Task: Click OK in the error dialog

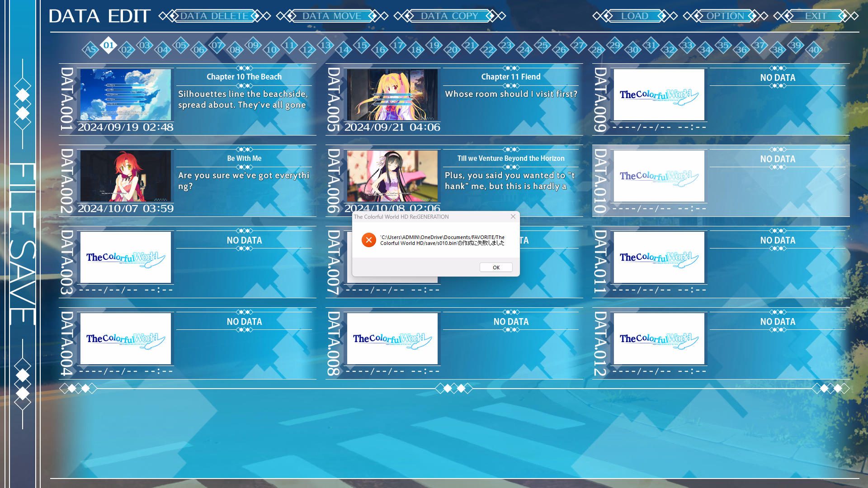Action: click(496, 267)
